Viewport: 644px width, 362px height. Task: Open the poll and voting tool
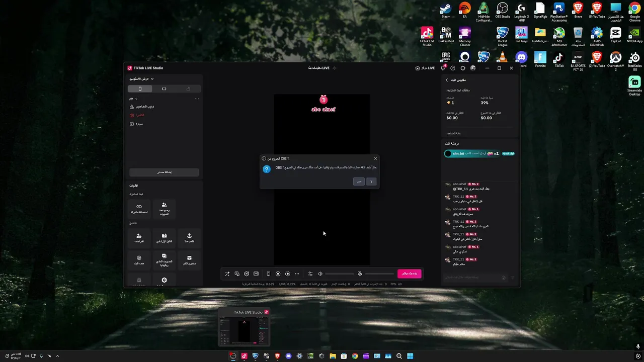tap(164, 259)
